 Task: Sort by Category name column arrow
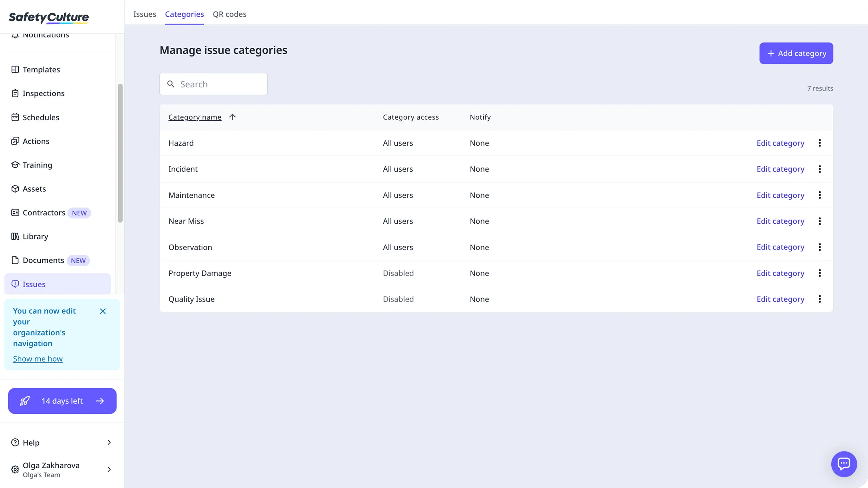[x=232, y=117]
